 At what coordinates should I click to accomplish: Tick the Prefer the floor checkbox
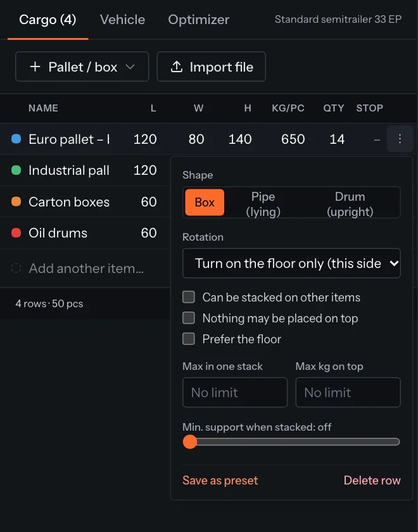point(189,339)
